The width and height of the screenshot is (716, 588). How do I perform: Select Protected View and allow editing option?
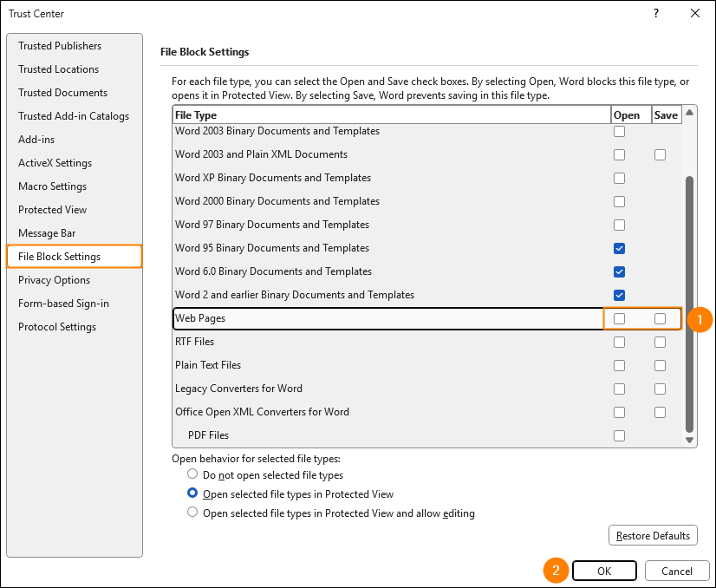[x=192, y=513]
